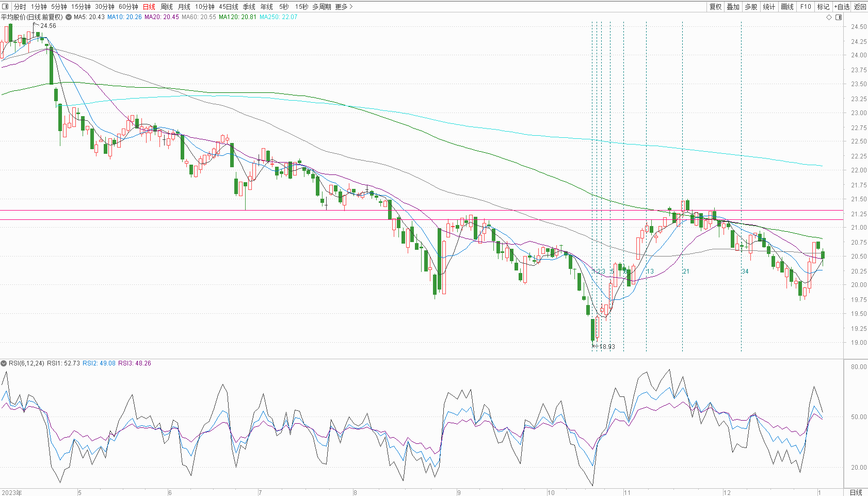Click the 叠加 overlay button
The image size is (868, 496).
point(733,7)
